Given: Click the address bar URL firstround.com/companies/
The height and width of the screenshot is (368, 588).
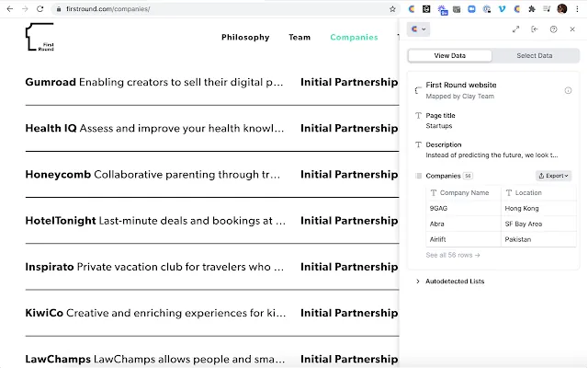Looking at the screenshot, I should 108,9.
